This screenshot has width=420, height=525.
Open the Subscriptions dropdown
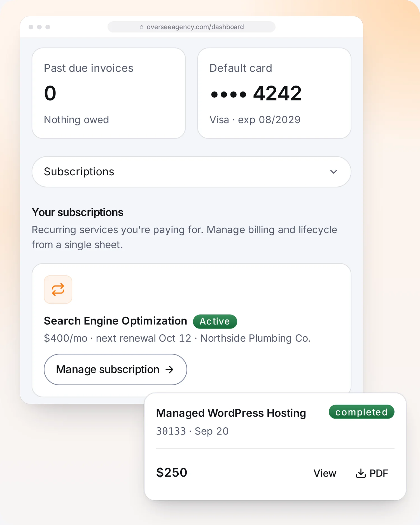(x=192, y=172)
